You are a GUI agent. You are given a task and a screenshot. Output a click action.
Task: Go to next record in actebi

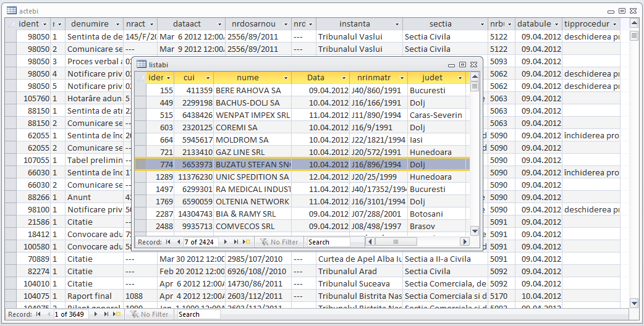click(96, 314)
